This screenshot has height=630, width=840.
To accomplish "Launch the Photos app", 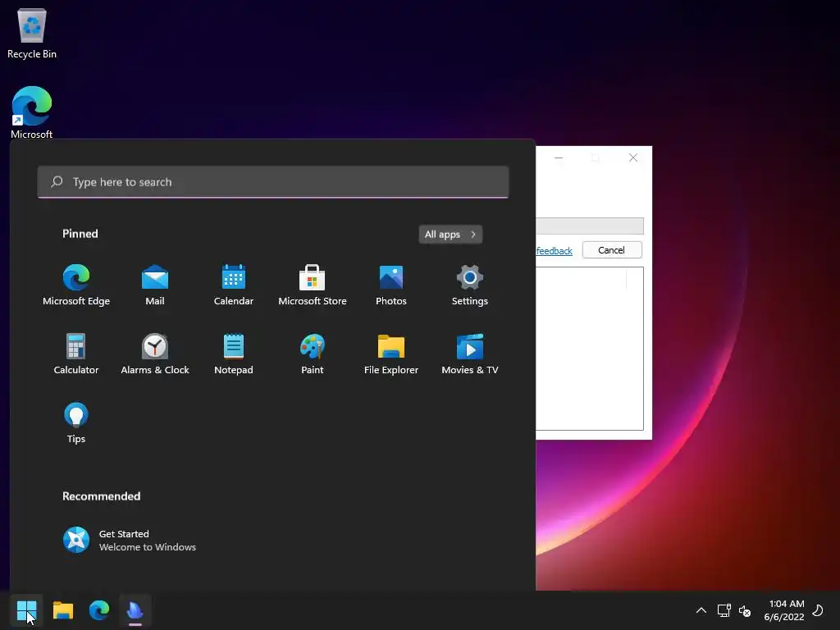I will [x=391, y=285].
